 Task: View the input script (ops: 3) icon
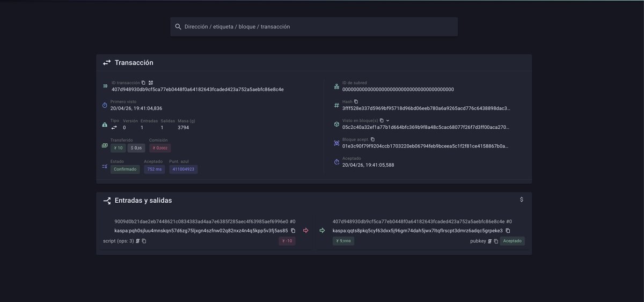138,241
